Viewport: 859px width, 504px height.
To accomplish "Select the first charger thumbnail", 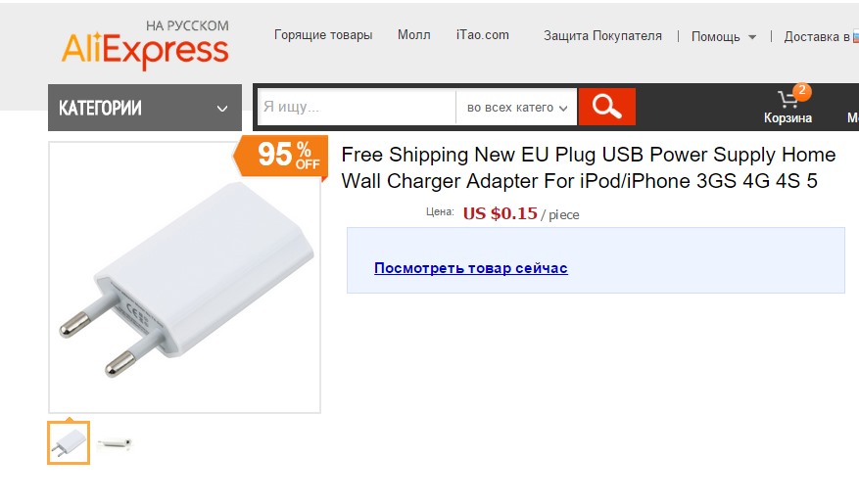I will pyautogui.click(x=69, y=443).
